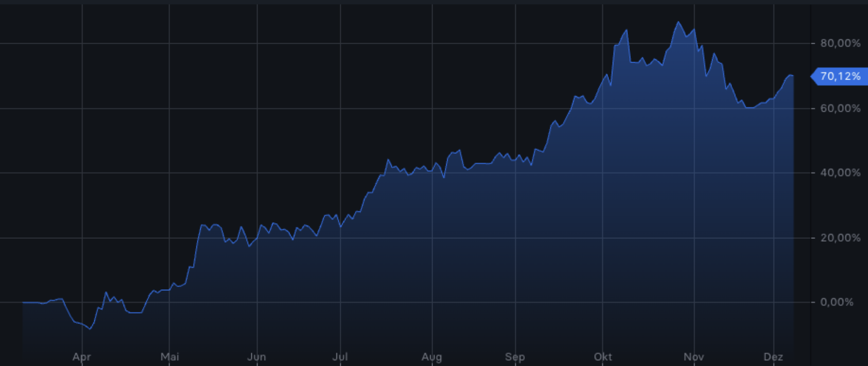Select the Sep month axis label
This screenshot has width=868, height=366.
[515, 357]
